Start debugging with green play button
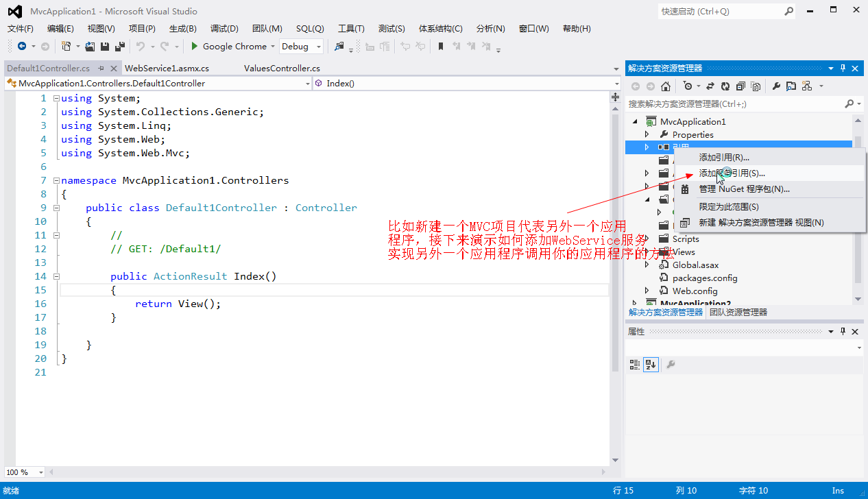The height and width of the screenshot is (499, 868). tap(195, 47)
